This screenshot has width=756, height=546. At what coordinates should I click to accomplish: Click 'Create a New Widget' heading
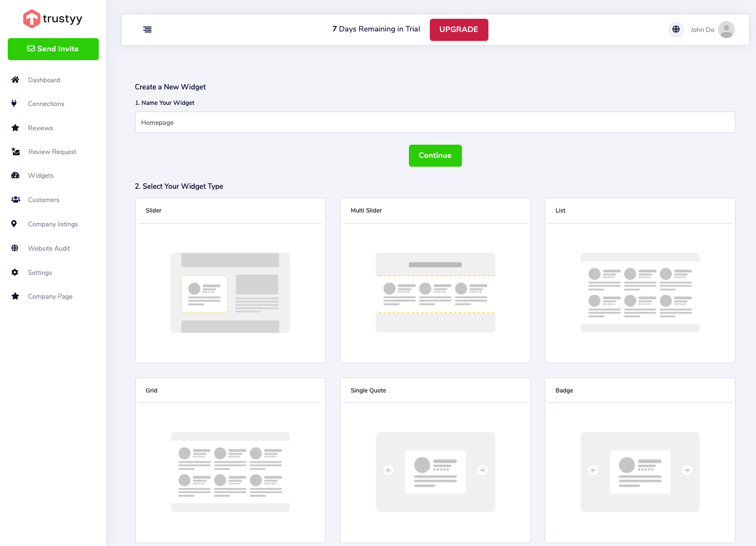coord(171,87)
